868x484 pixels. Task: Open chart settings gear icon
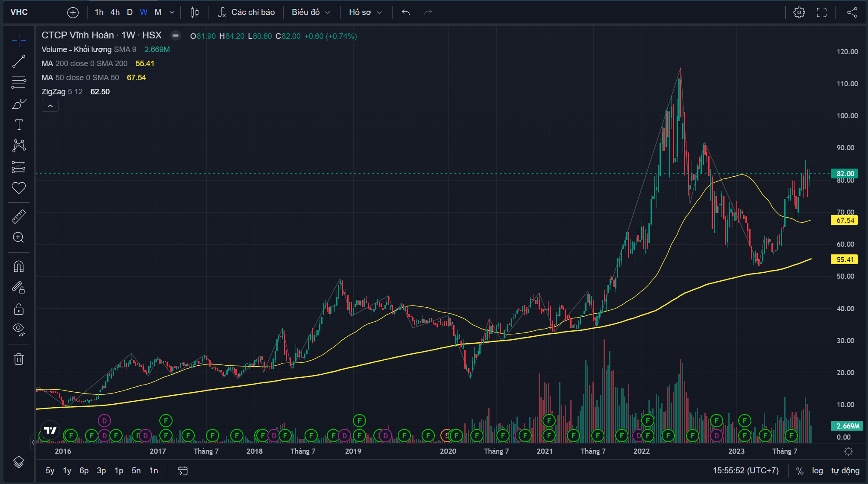[x=799, y=12]
